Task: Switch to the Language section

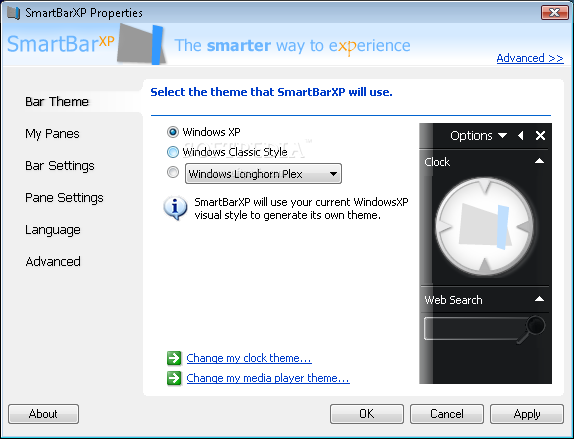Action: point(53,230)
